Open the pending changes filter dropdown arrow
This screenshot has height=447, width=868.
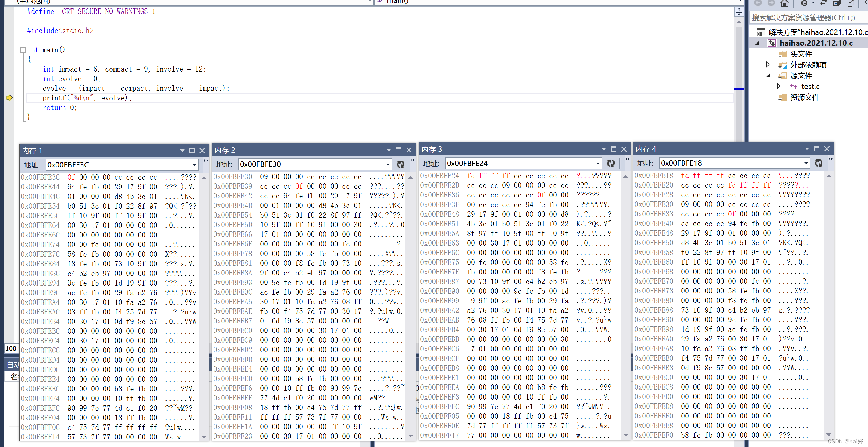813,3
